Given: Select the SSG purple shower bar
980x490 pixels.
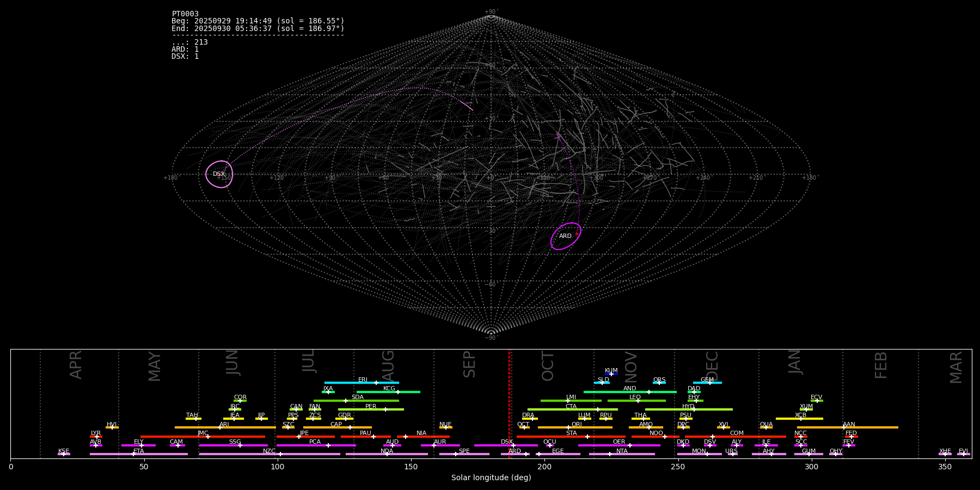Looking at the screenshot, I should click(233, 445).
